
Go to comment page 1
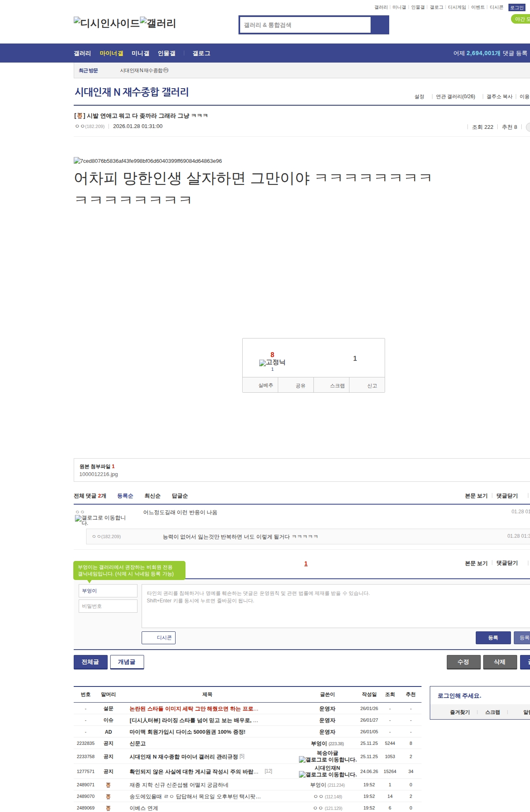pos(306,563)
